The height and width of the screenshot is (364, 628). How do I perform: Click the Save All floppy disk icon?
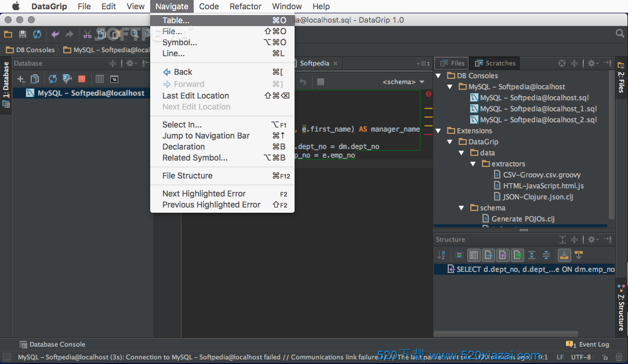coord(23,34)
